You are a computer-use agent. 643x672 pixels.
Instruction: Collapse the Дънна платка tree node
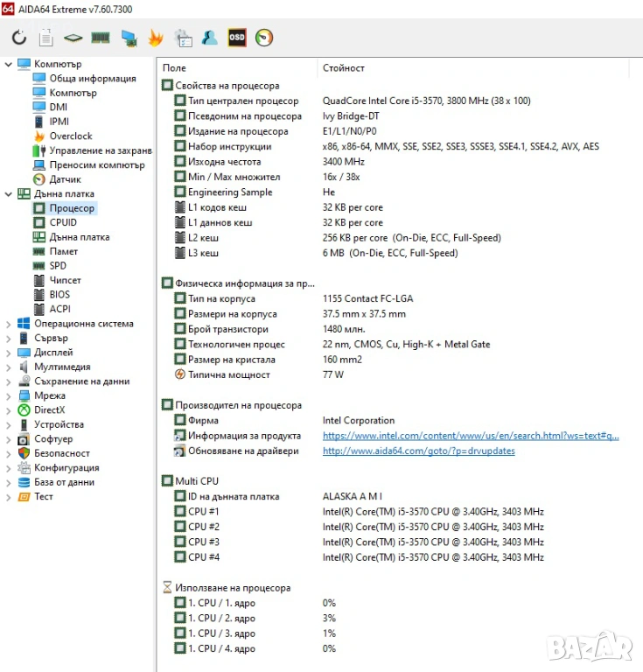click(x=9, y=194)
